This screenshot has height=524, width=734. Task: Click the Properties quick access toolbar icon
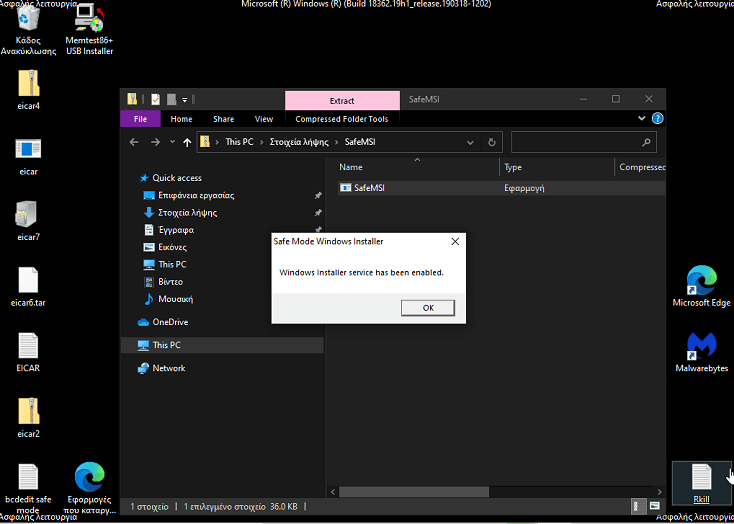[155, 99]
